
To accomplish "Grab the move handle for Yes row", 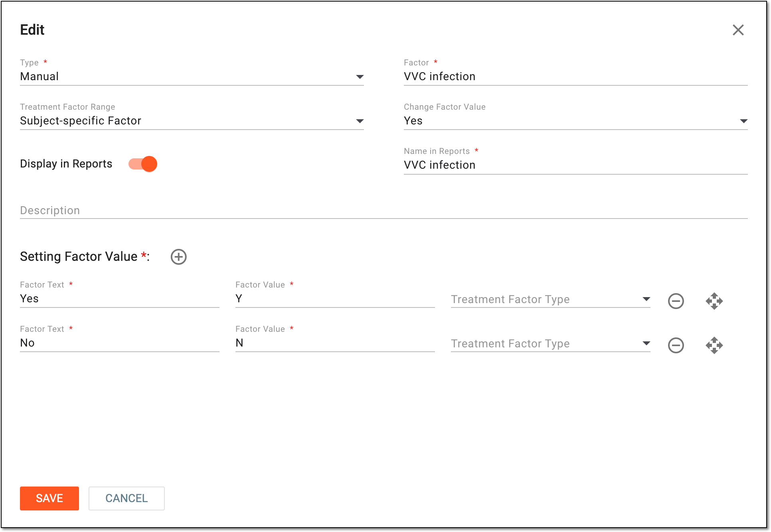I will point(714,301).
